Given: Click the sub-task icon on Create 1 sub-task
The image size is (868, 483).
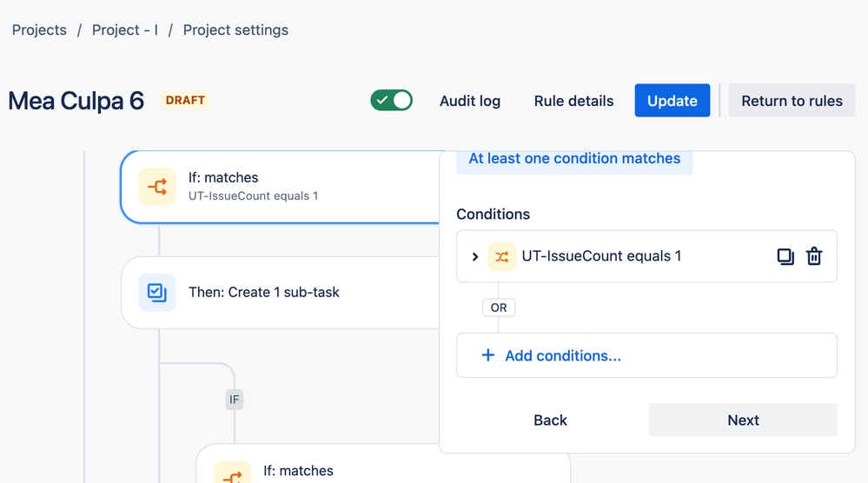Looking at the screenshot, I should coord(157,292).
